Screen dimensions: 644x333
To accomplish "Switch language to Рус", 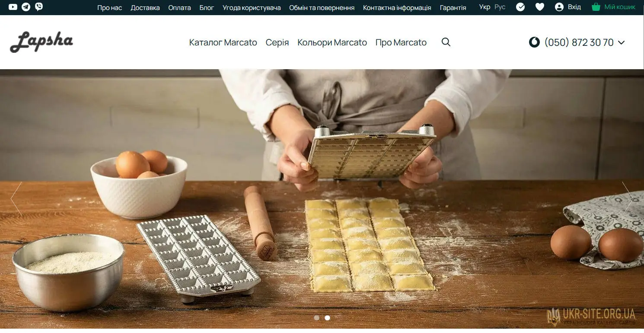I will coord(500,7).
